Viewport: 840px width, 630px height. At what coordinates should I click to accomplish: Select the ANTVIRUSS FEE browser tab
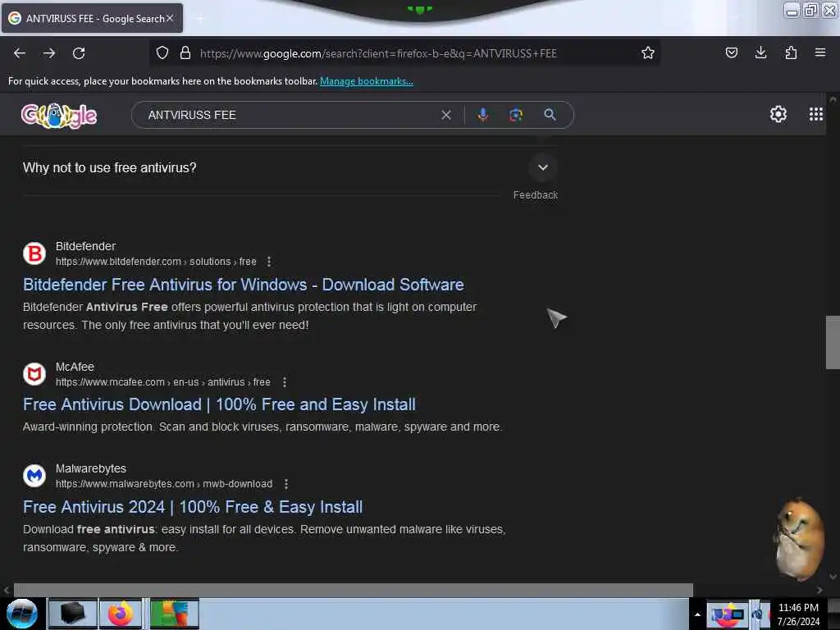pyautogui.click(x=92, y=18)
